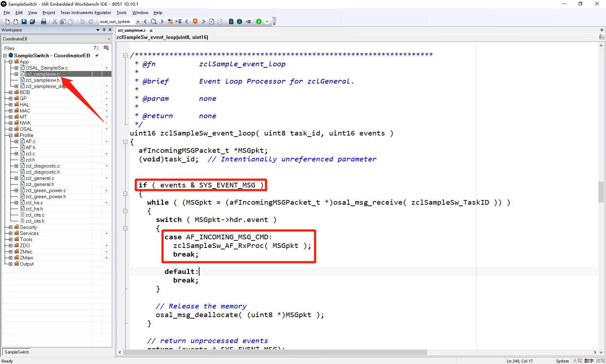Viewport: 606px width, 364px height.
Task: Select zcl_samplesw.h in workspace tree
Action: pos(42,80)
